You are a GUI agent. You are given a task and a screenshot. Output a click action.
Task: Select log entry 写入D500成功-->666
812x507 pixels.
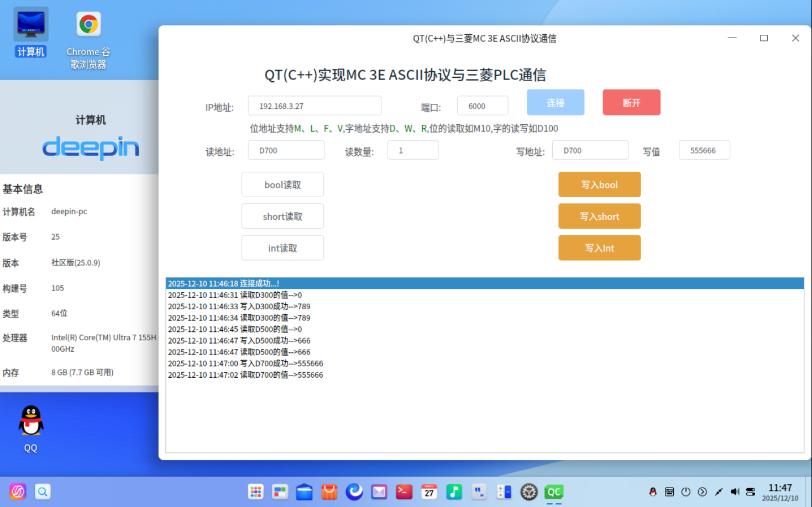[485, 341]
